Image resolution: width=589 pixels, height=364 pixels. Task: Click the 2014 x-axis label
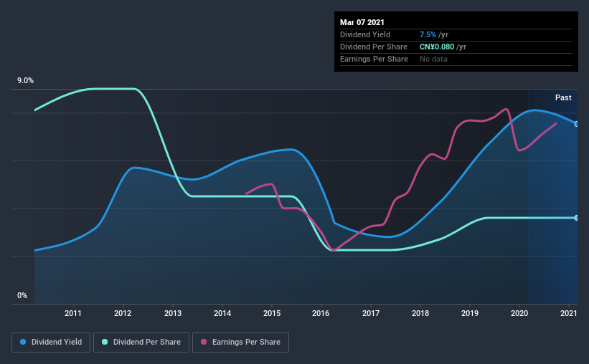click(x=222, y=313)
